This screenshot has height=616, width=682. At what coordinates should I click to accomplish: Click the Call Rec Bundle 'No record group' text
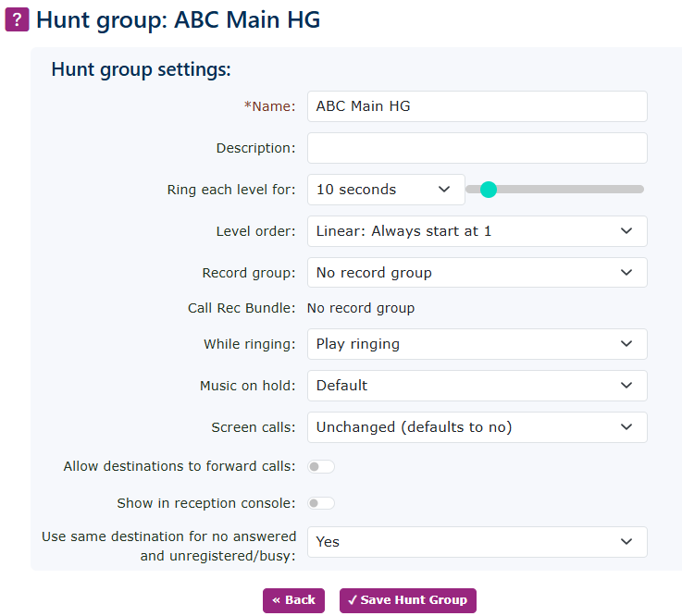[361, 308]
